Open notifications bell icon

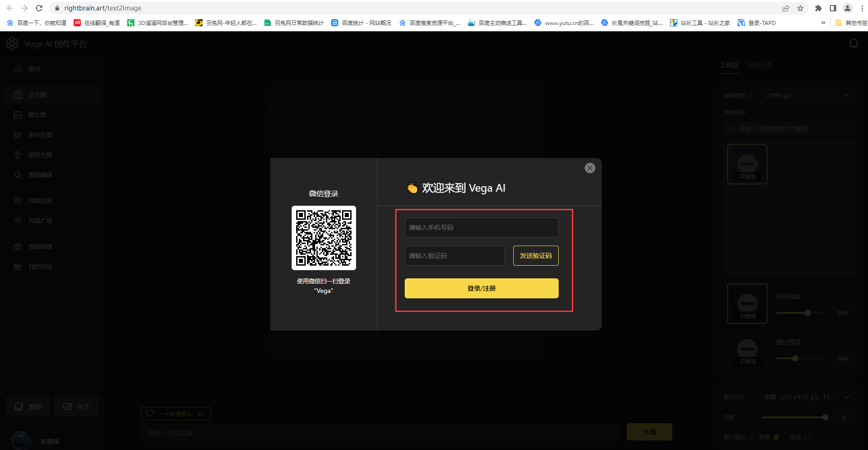click(x=853, y=44)
